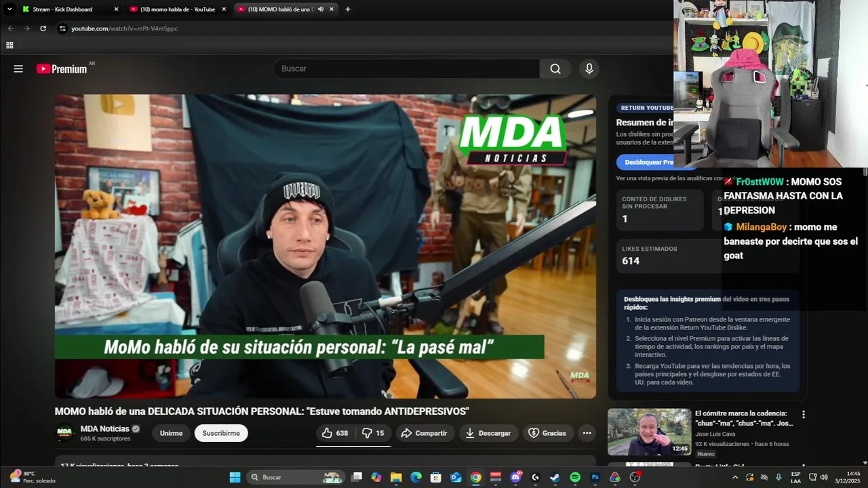The image size is (868, 488).
Task: Open options for 'El cómitre' suggested video
Action: (804, 414)
